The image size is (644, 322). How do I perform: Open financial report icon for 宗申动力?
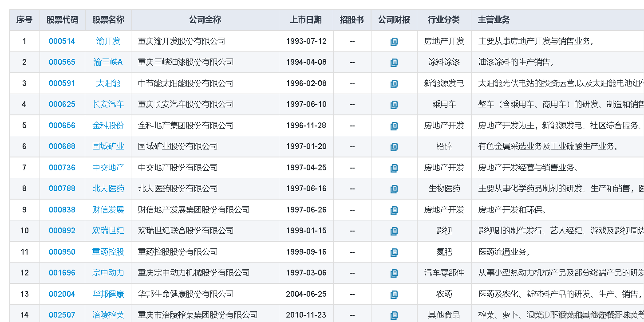[394, 273]
